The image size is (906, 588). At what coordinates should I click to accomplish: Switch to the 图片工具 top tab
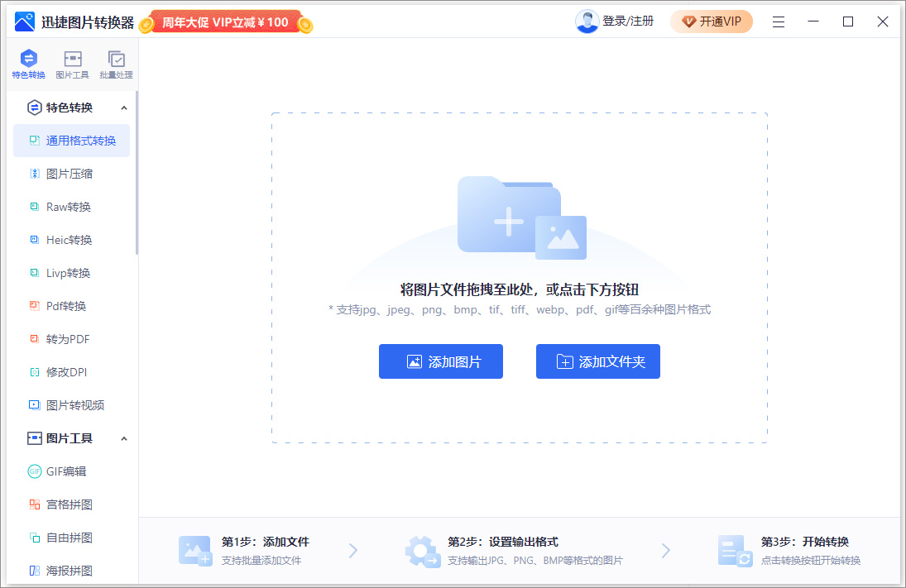pyautogui.click(x=72, y=65)
